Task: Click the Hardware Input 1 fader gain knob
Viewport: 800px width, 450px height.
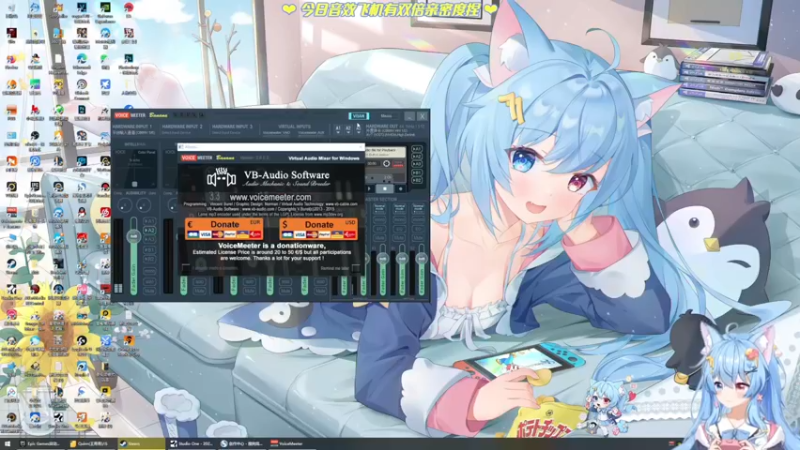Action: [x=134, y=236]
